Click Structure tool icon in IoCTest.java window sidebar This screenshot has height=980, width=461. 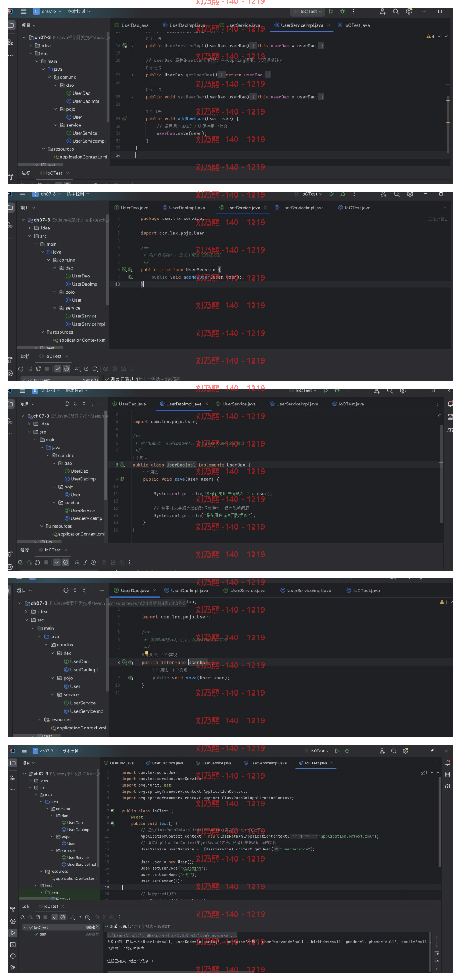coord(13,778)
